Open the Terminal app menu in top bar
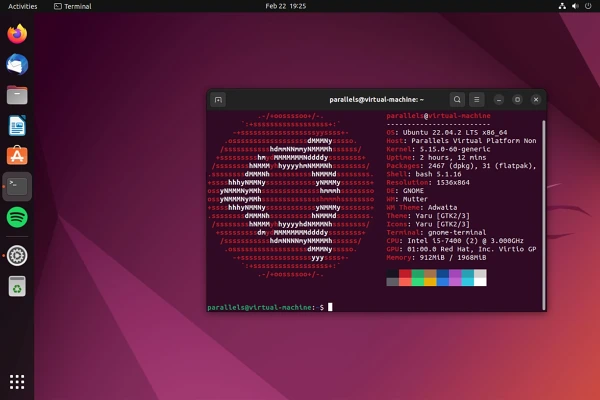 click(x=73, y=6)
